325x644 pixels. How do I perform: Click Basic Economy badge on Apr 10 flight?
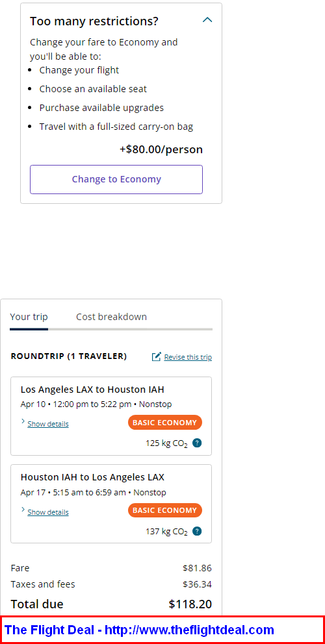[x=165, y=422]
